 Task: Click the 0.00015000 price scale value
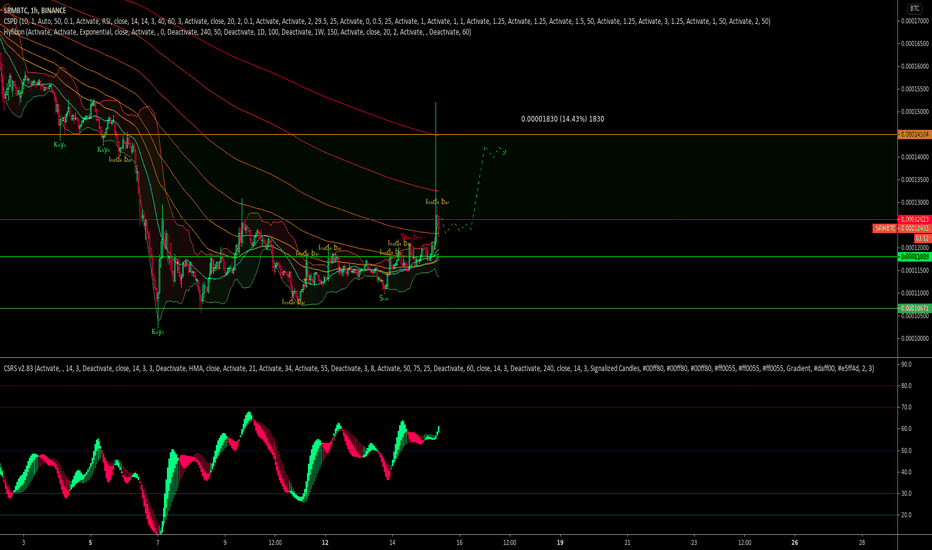[x=915, y=112]
